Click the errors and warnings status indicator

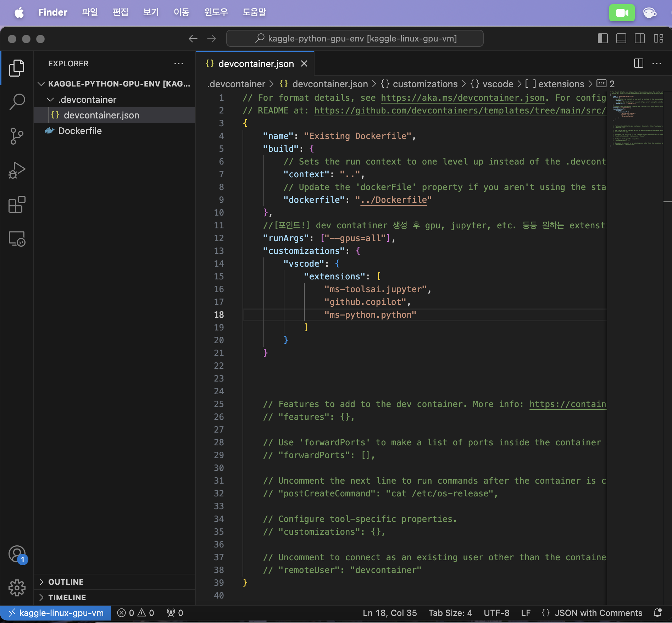(136, 613)
